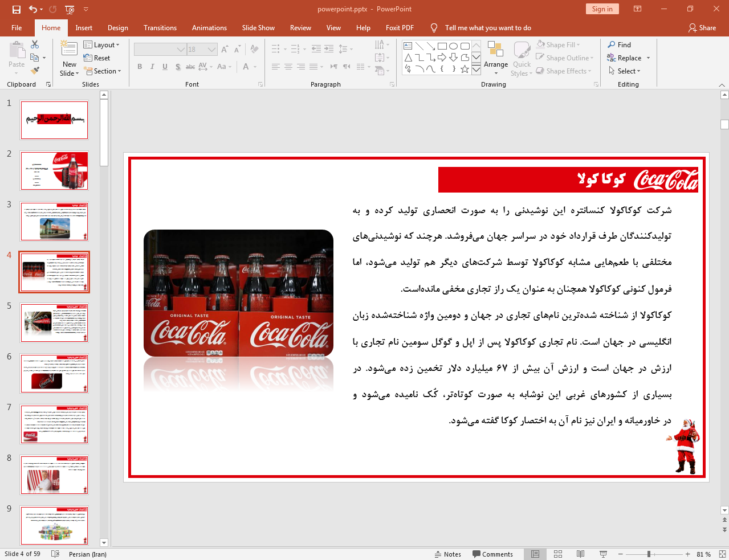Click the zoom in plus button
The height and width of the screenshot is (560, 729).
688,554
